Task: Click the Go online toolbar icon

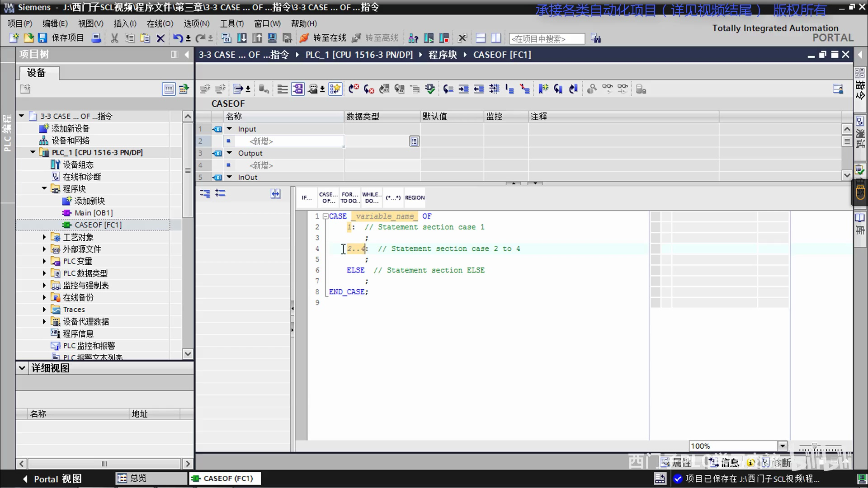Action: pyautogui.click(x=304, y=38)
